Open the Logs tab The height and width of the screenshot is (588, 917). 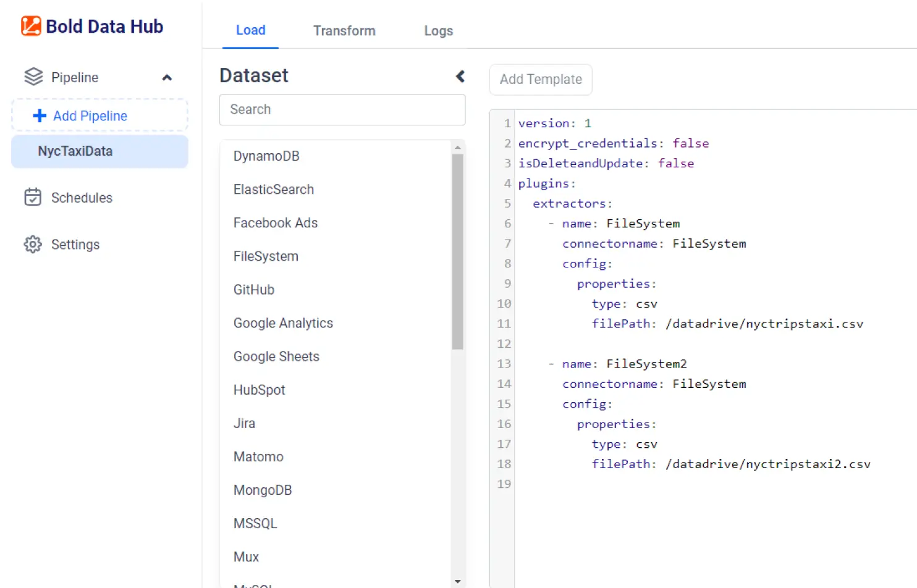[x=438, y=31]
